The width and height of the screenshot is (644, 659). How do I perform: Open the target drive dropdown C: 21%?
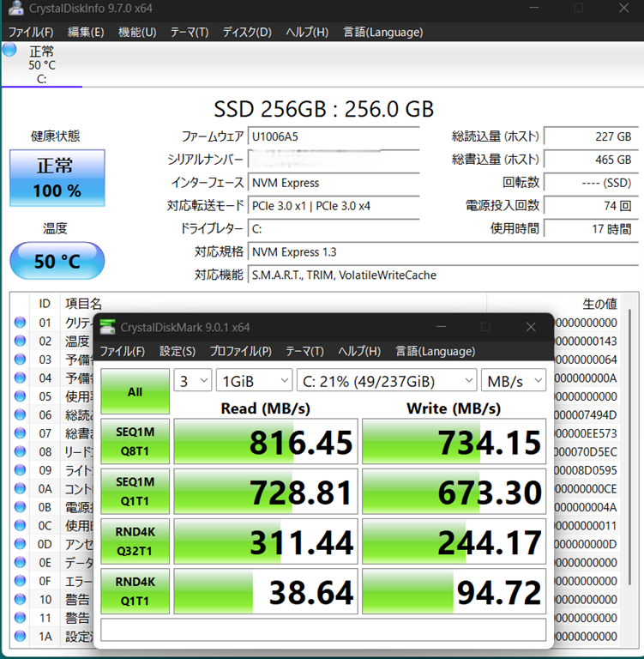(x=387, y=381)
